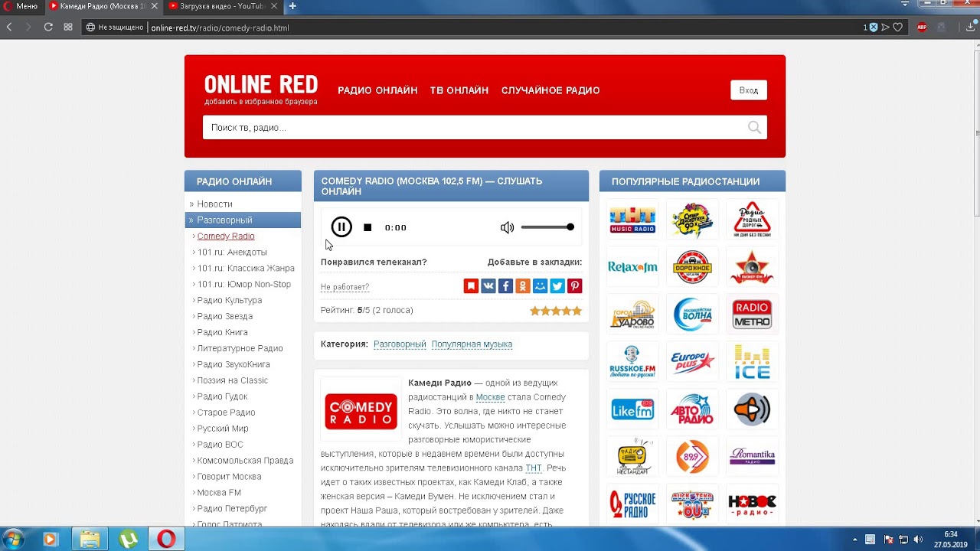Open a new browser tab
Viewport: 980px width, 551px height.
(x=292, y=6)
